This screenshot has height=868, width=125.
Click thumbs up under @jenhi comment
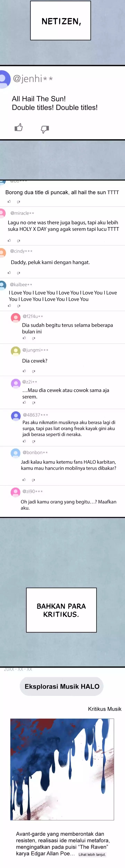pos(19,127)
